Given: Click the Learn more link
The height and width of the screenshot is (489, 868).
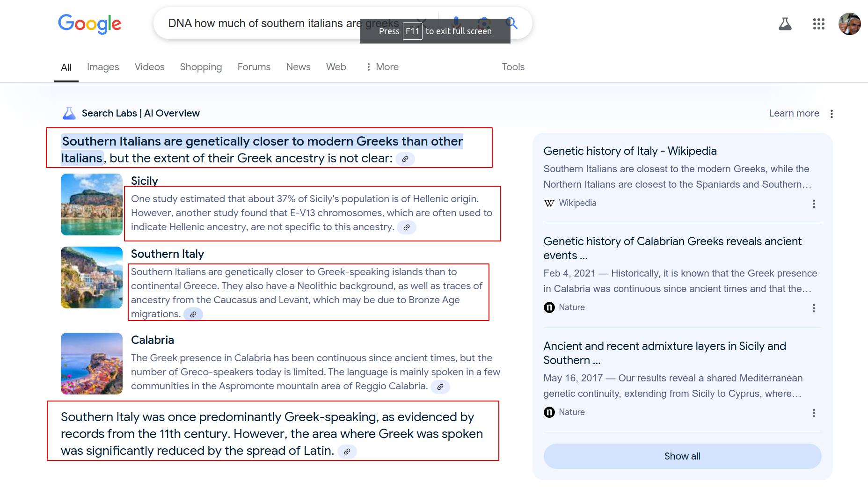Looking at the screenshot, I should [x=794, y=113].
